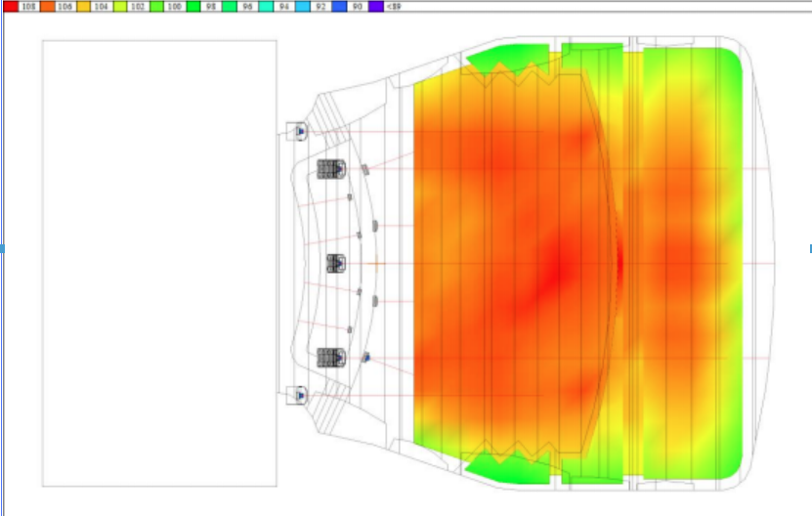The image size is (812, 516).
Task: Select the orange crosshair reference point
Action: click(377, 263)
